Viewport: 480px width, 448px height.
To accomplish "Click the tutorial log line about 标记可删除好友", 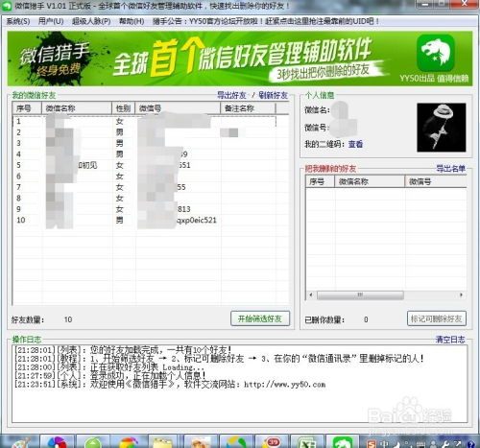I will point(219,359).
